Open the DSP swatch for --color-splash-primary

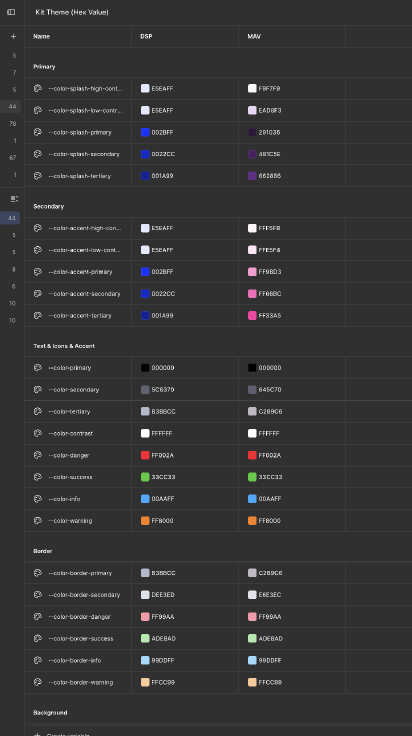pos(145,132)
